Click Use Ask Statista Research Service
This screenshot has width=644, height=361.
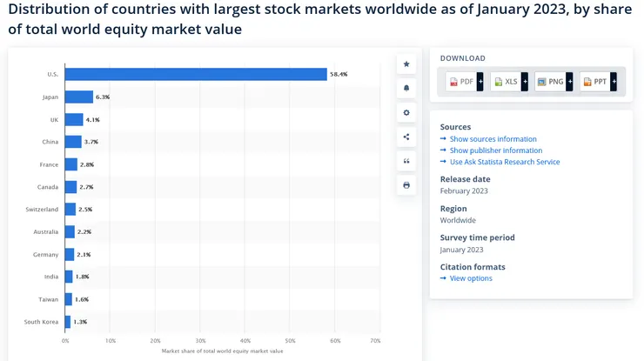tap(505, 162)
